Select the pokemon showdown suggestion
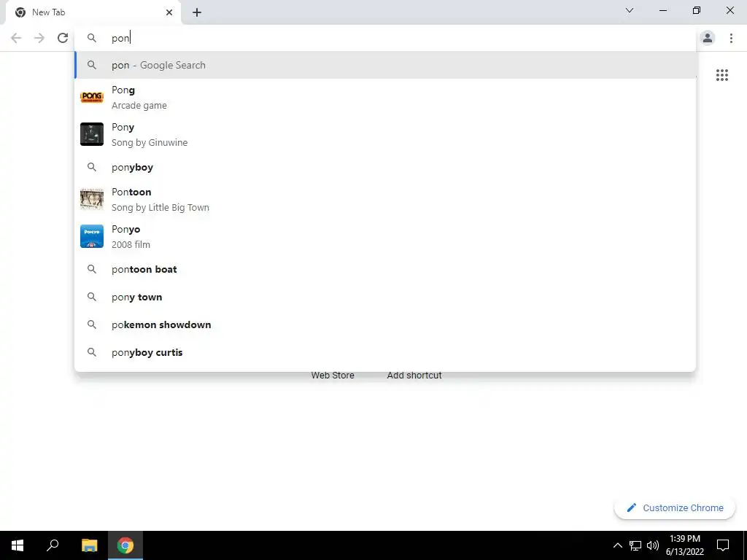The image size is (747, 560). pos(385,324)
